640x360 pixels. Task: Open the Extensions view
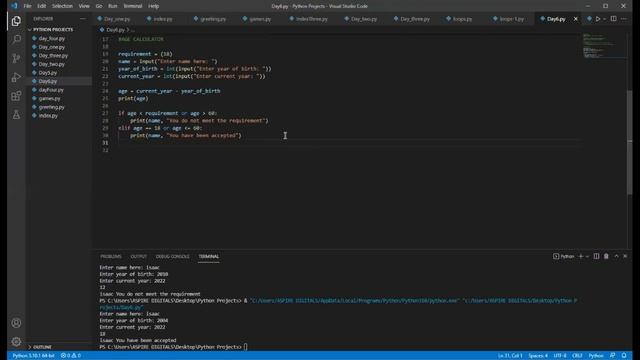tap(16, 96)
